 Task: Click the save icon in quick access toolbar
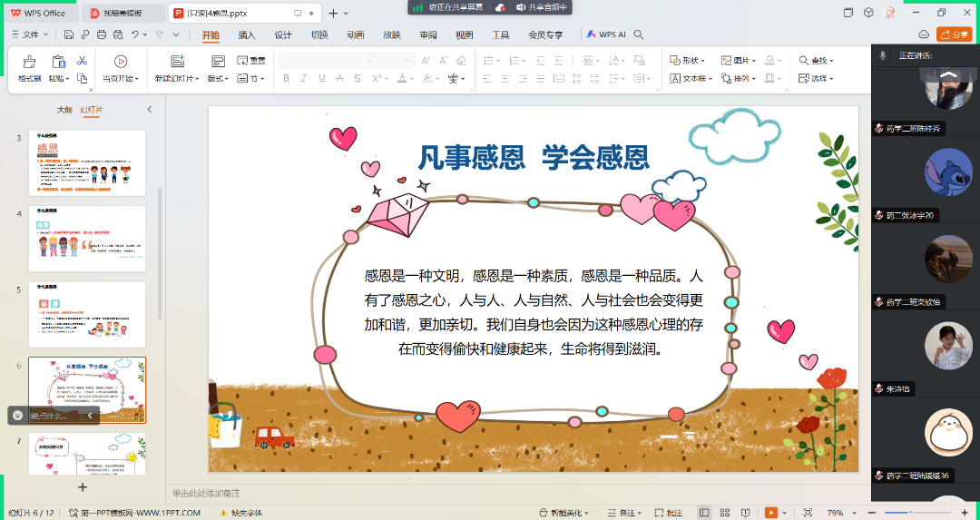(69, 34)
